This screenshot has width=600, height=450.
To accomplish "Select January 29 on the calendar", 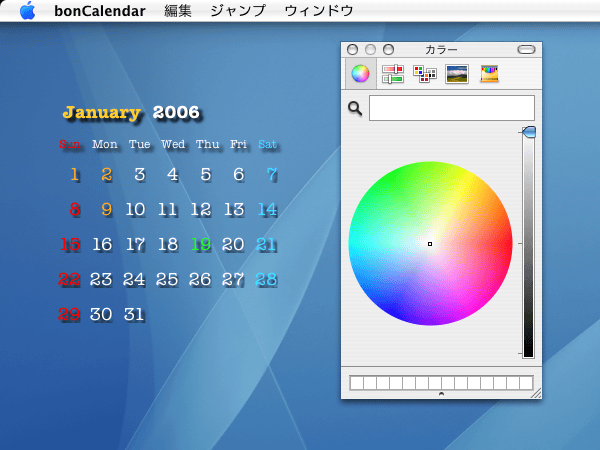I will click(69, 315).
